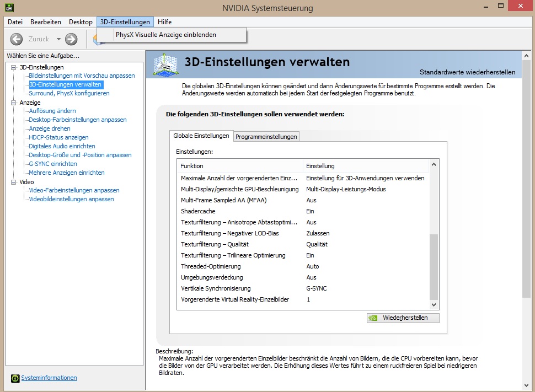The image size is (535, 392).
Task: Select Maximale Anzahl der vorgerenderten row
Action: tap(303, 178)
